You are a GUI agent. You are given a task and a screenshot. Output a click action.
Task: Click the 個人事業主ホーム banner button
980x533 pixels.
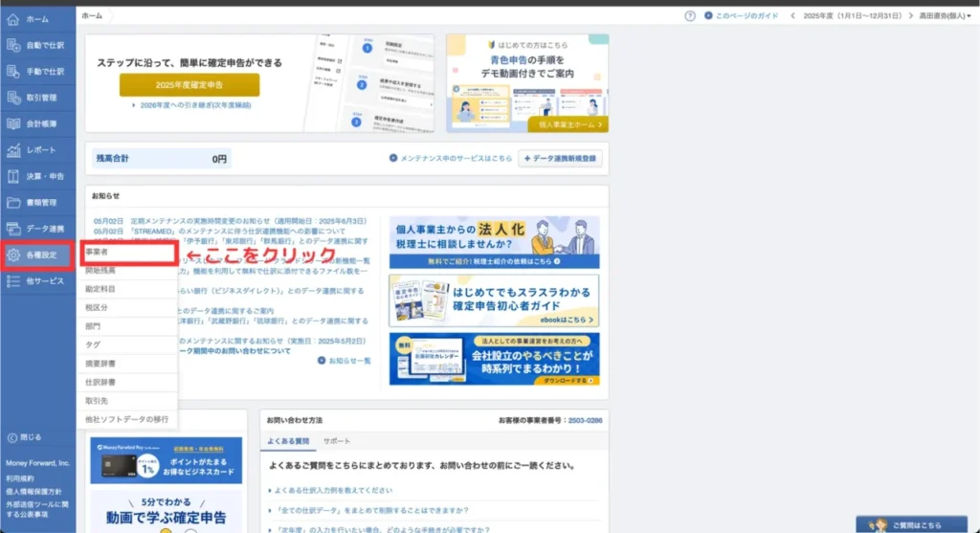click(568, 125)
